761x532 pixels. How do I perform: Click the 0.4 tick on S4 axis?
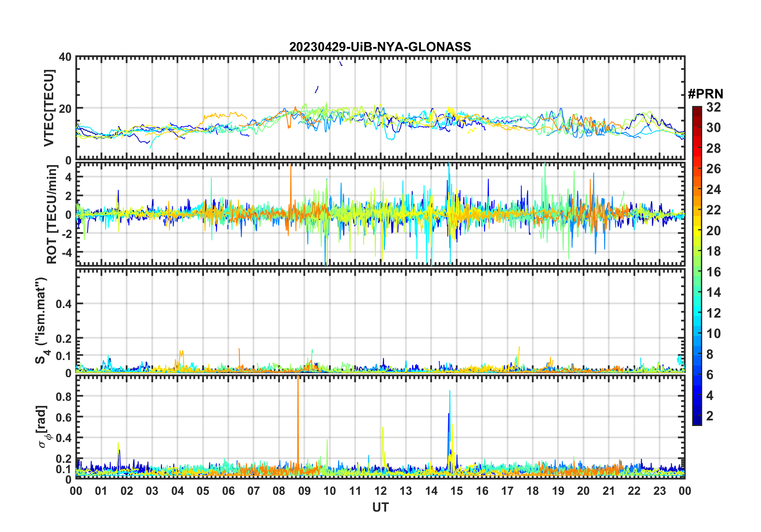pyautogui.click(x=63, y=304)
